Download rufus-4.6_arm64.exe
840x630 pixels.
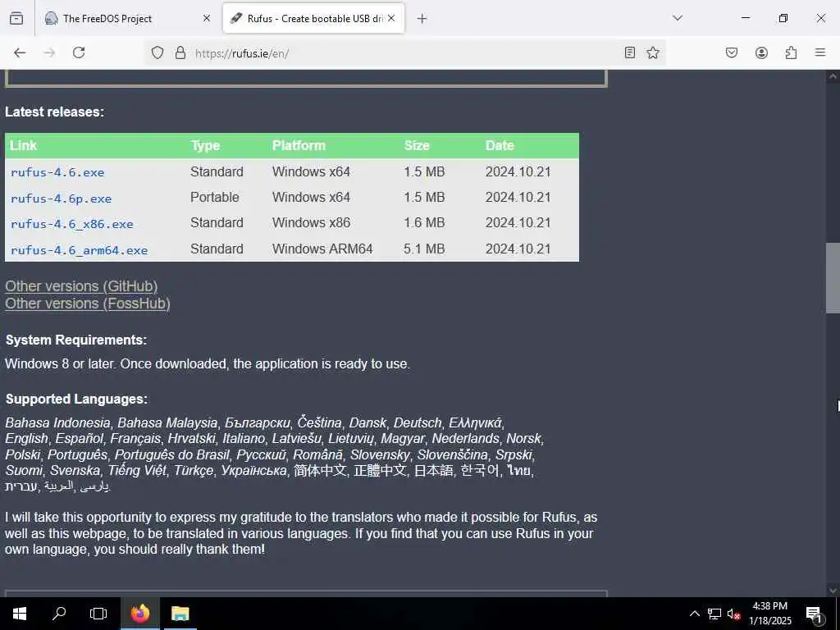79,250
